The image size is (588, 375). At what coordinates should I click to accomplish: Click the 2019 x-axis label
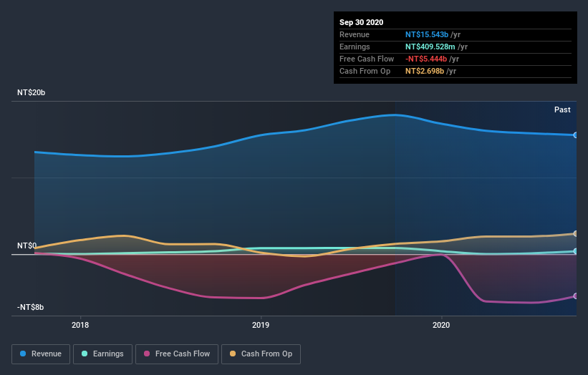(261, 325)
